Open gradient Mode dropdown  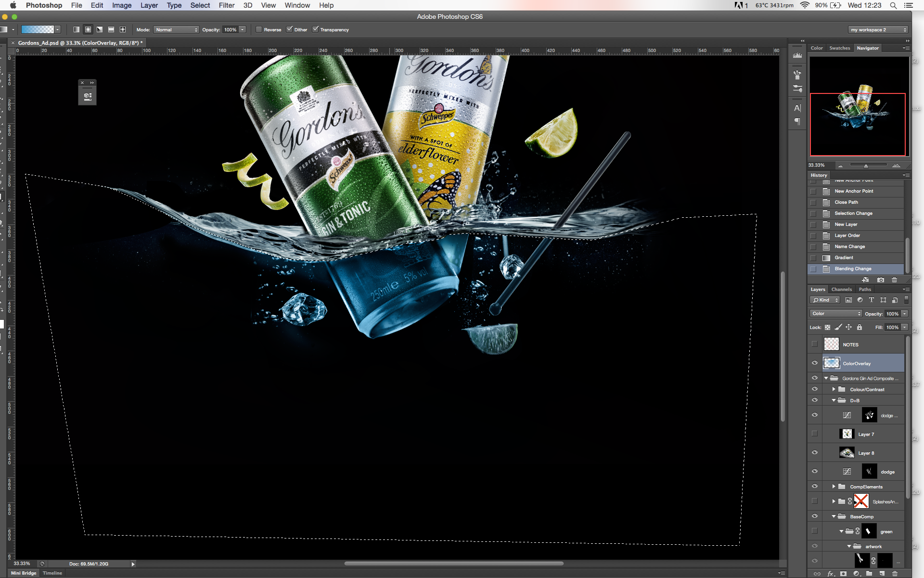click(x=177, y=30)
